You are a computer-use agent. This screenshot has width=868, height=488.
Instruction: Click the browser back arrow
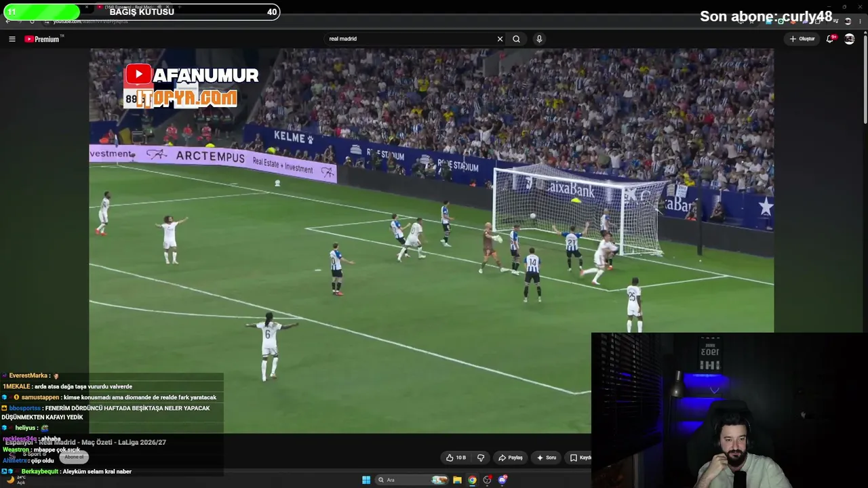click(7, 21)
